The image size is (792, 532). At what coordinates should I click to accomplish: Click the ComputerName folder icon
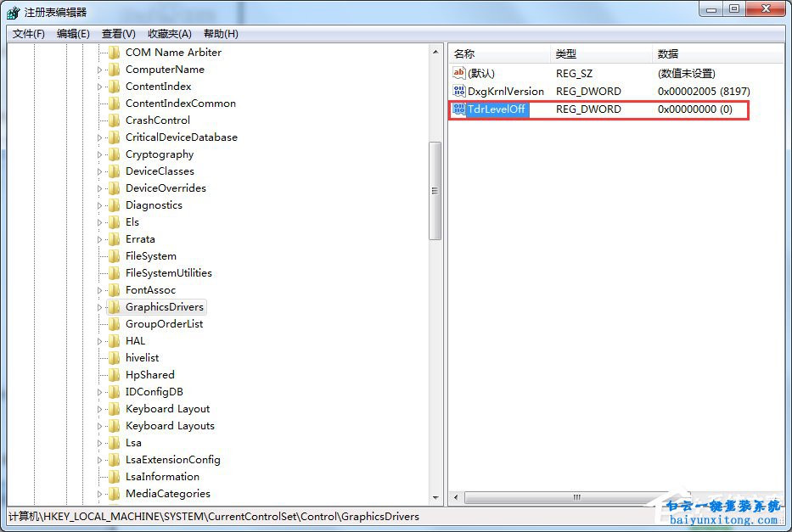(114, 69)
